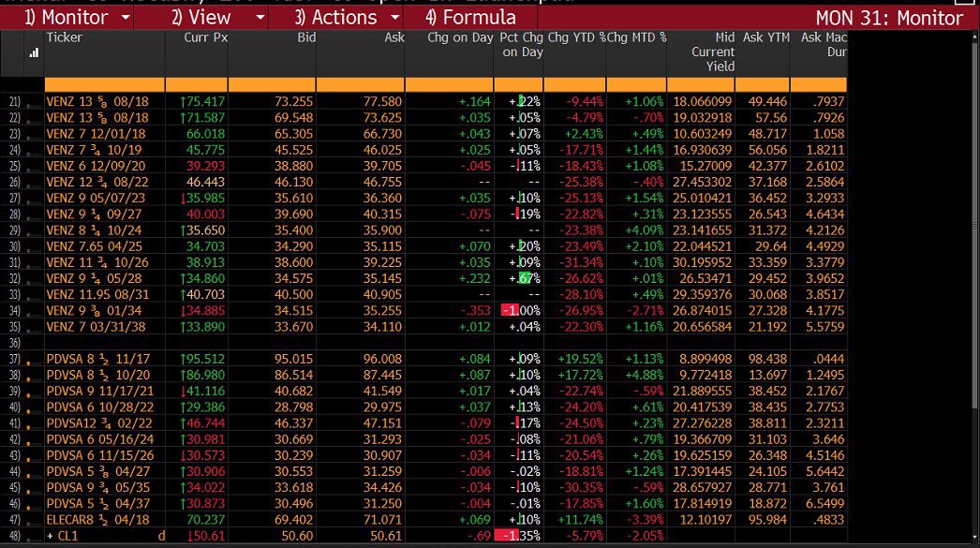This screenshot has width=980, height=548.
Task: Click the -1.00% percent change cell
Action: (x=521, y=311)
